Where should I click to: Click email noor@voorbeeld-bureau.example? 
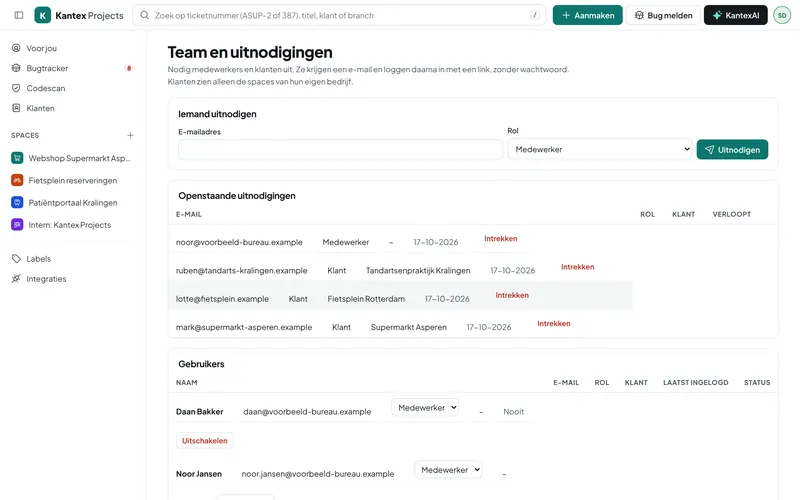click(239, 242)
